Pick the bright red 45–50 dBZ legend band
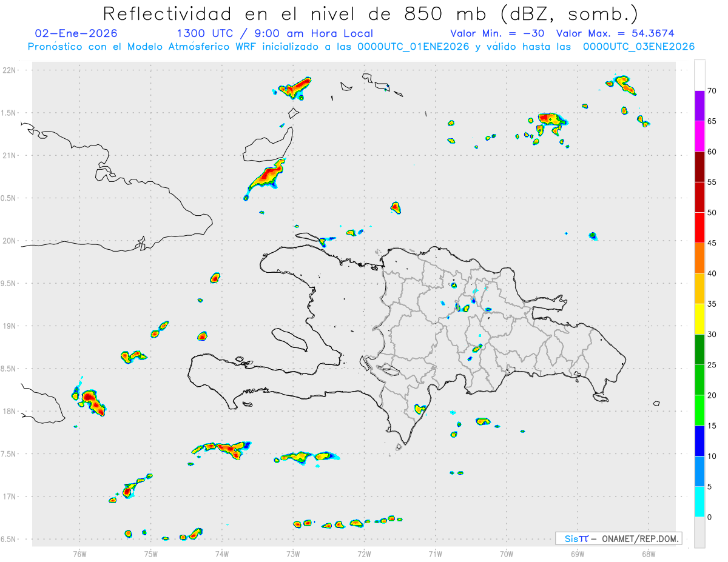Viewport: 728px width, 562px height. click(699, 228)
